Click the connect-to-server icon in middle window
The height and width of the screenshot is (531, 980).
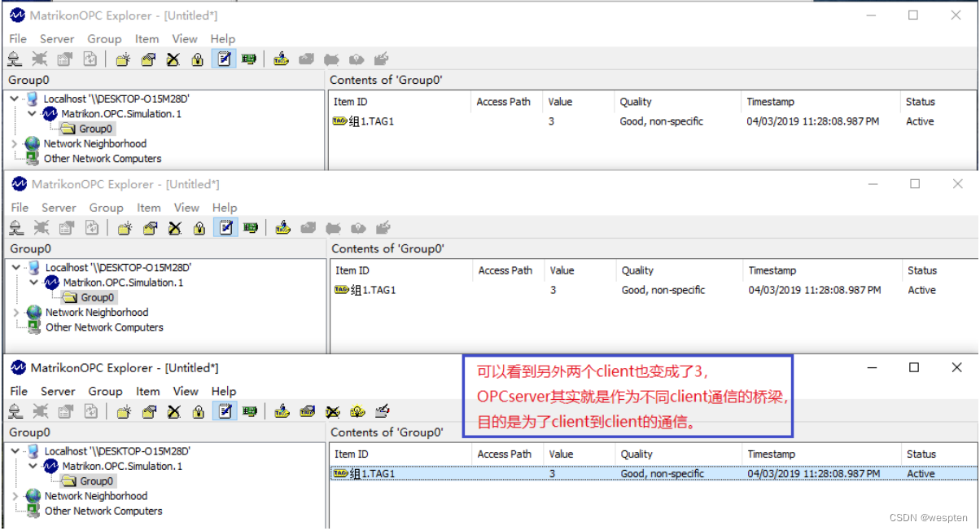pyautogui.click(x=15, y=227)
